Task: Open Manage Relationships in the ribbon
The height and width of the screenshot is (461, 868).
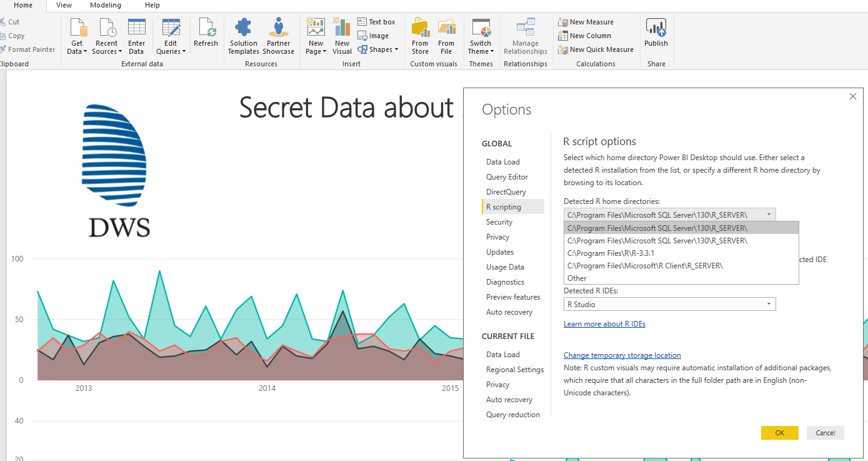Action: pyautogui.click(x=526, y=36)
